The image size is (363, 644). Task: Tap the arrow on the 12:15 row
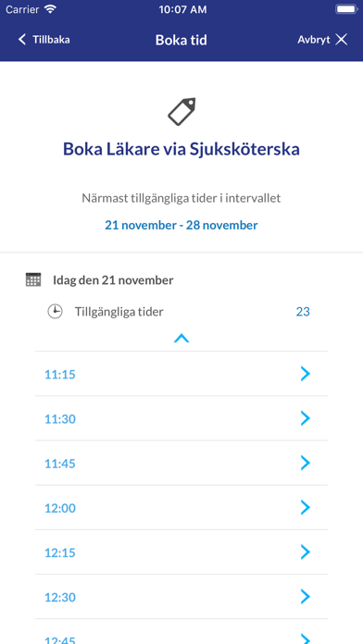coord(305,552)
